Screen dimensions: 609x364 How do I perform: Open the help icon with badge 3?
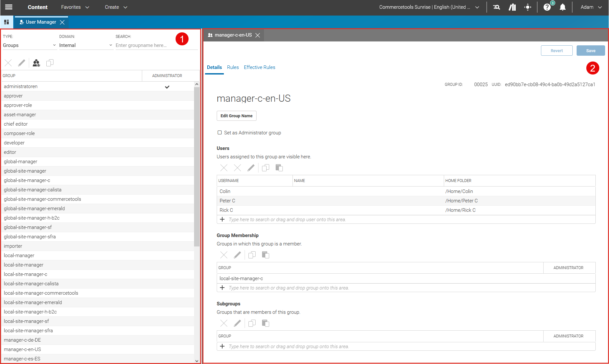547,7
